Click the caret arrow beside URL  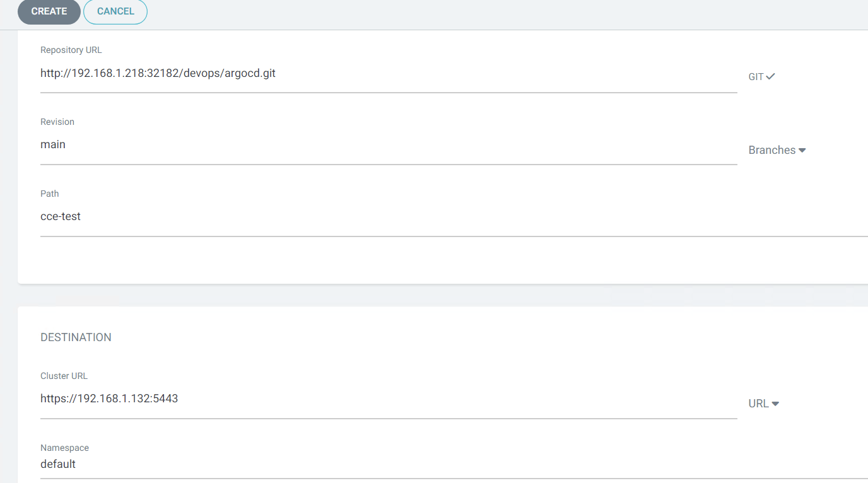coord(776,404)
